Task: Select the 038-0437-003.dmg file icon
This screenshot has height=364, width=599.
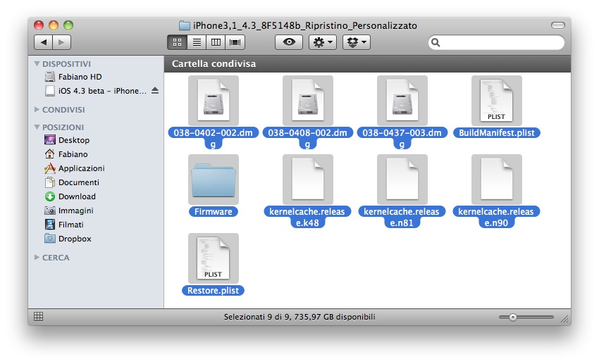Action: 402,101
